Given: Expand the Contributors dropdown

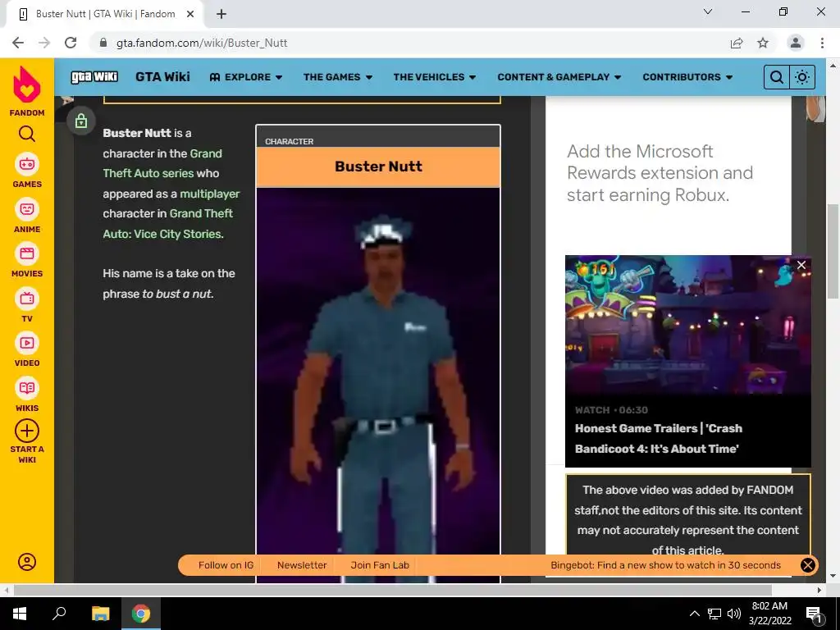Looking at the screenshot, I should click(x=687, y=77).
